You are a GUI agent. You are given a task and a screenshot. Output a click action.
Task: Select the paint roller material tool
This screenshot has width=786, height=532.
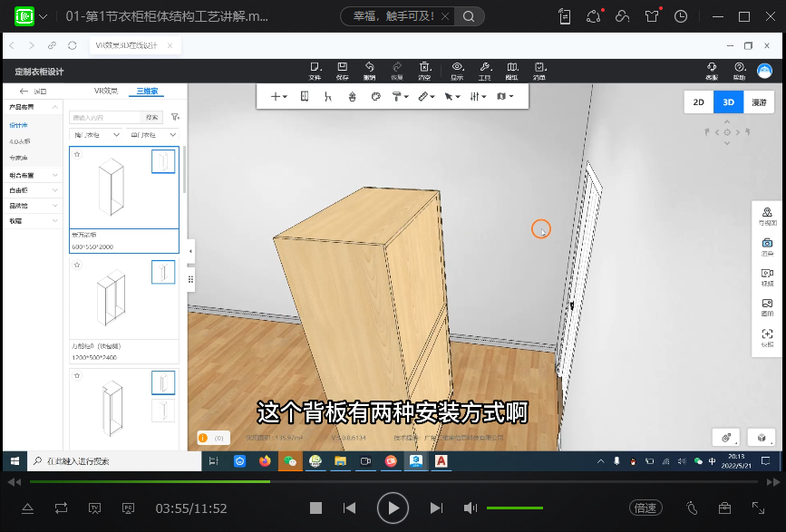397,96
